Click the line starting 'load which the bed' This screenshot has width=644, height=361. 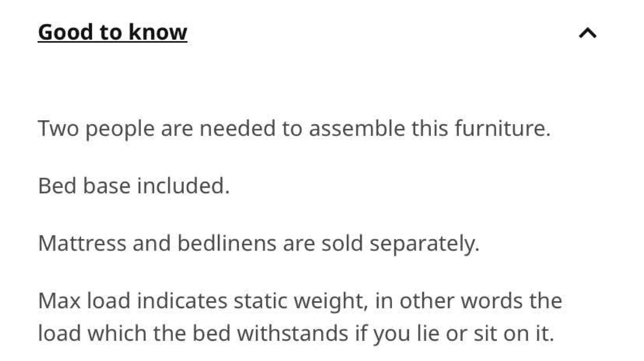296,333
